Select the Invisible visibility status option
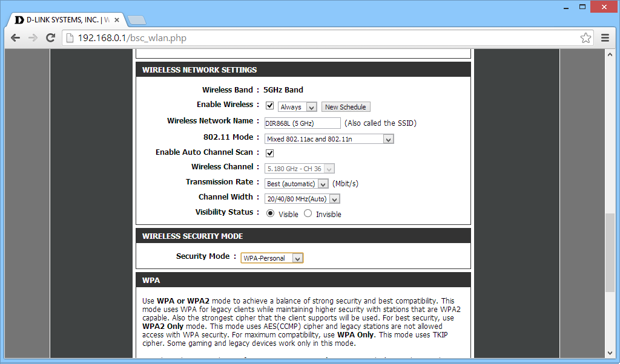Screen dimensions: 620x364 pyautogui.click(x=308, y=213)
